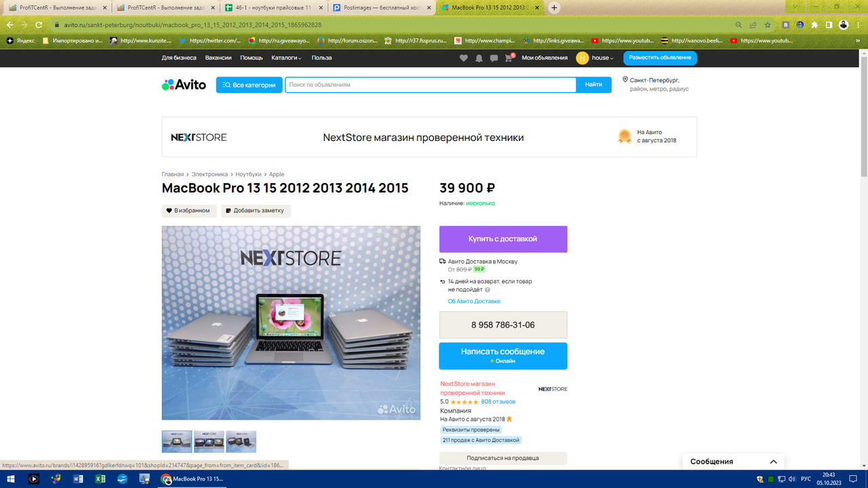
Task: Open Chrome three-dot menu
Action: [x=859, y=24]
